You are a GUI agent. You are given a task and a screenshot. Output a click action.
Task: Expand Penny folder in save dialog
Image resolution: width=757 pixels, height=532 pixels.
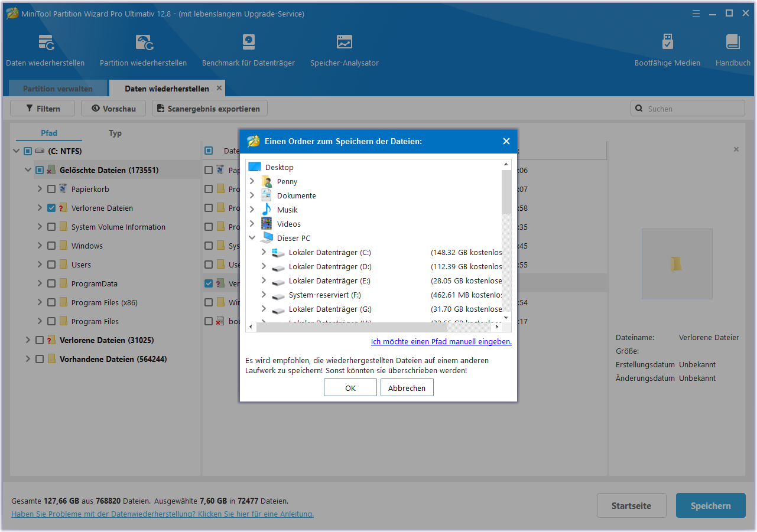point(252,181)
